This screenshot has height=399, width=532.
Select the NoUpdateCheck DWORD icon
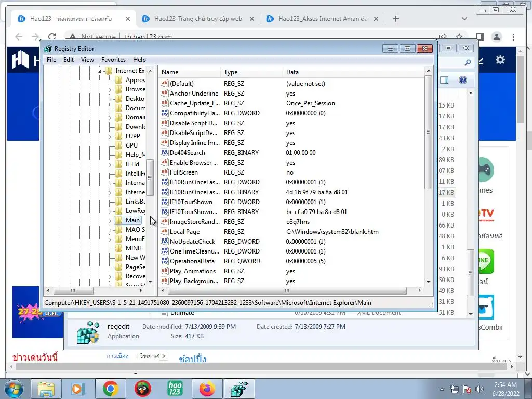pyautogui.click(x=165, y=241)
